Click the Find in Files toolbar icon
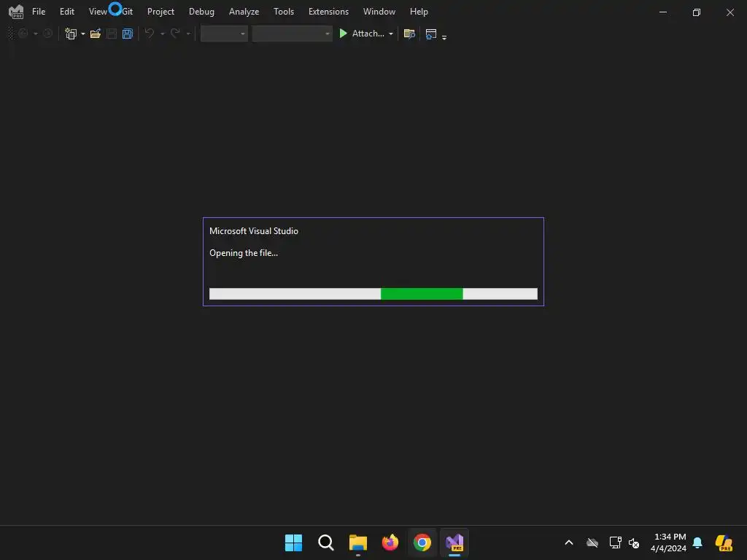This screenshot has width=747, height=560. pos(409,34)
